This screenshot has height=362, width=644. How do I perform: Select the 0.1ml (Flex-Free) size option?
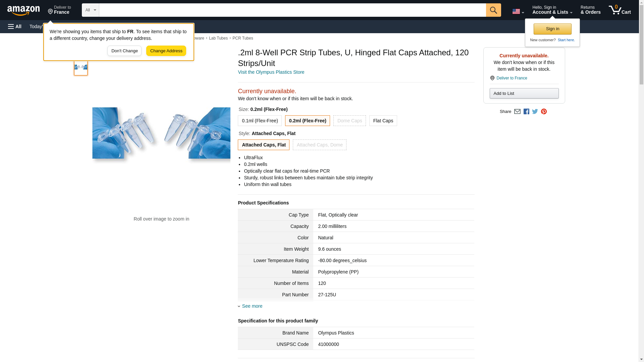tap(260, 121)
